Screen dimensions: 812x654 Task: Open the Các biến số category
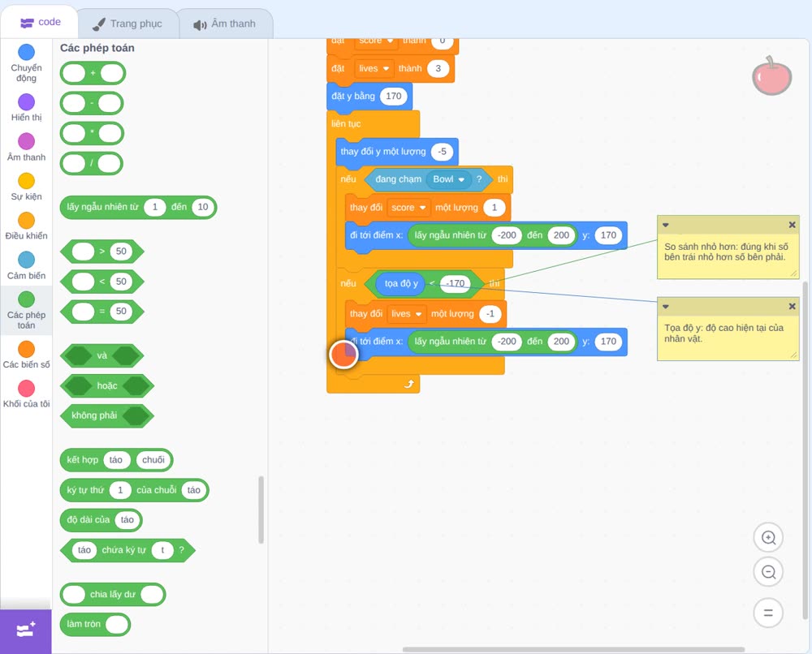[26, 355]
